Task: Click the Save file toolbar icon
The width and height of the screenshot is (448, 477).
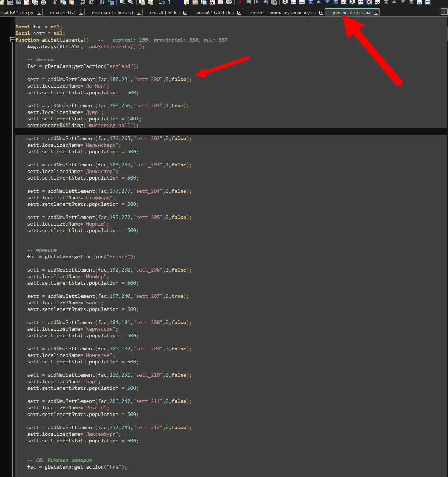Action: [9, 2]
